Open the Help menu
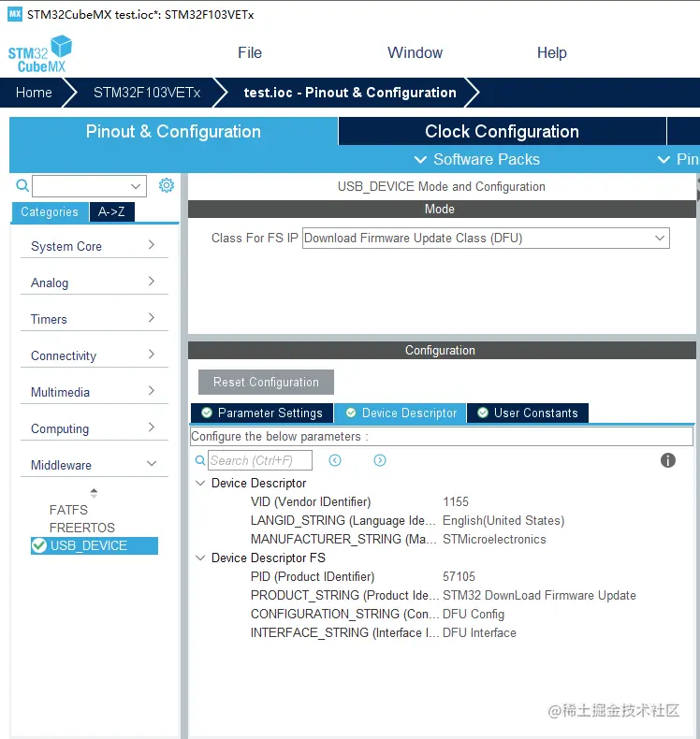The width and height of the screenshot is (700, 739). click(x=551, y=52)
